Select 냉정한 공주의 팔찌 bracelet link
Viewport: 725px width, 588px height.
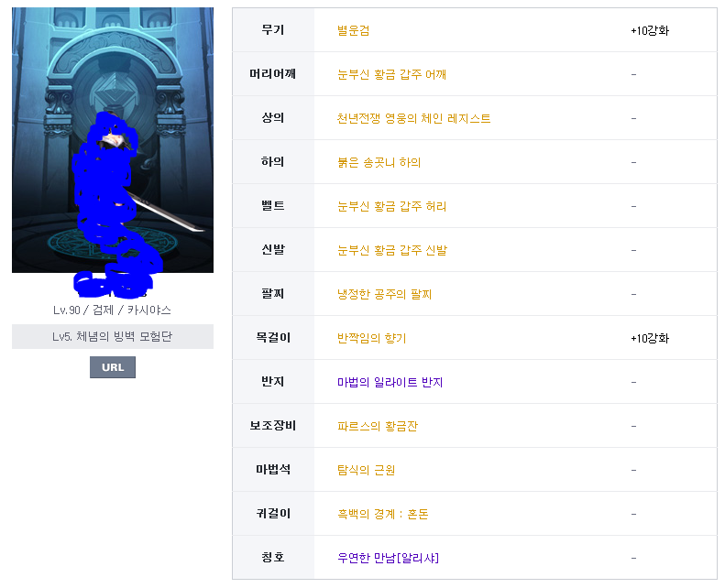(384, 294)
